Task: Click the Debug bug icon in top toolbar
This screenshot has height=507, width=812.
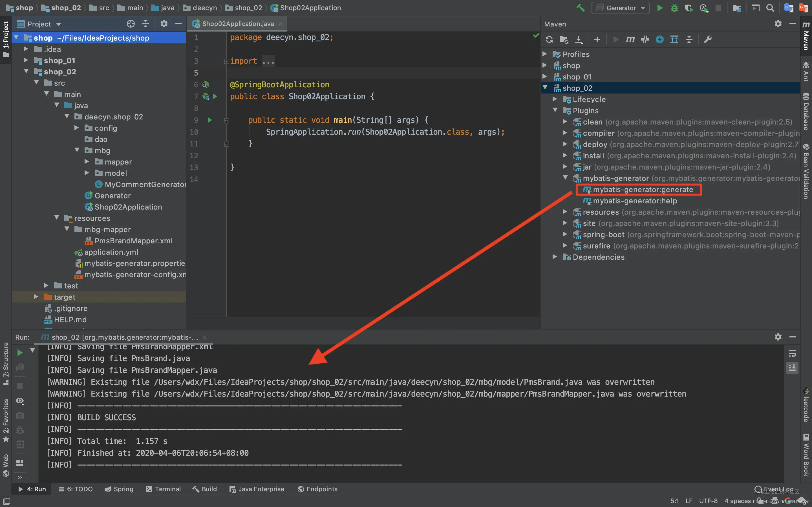Action: point(674,8)
